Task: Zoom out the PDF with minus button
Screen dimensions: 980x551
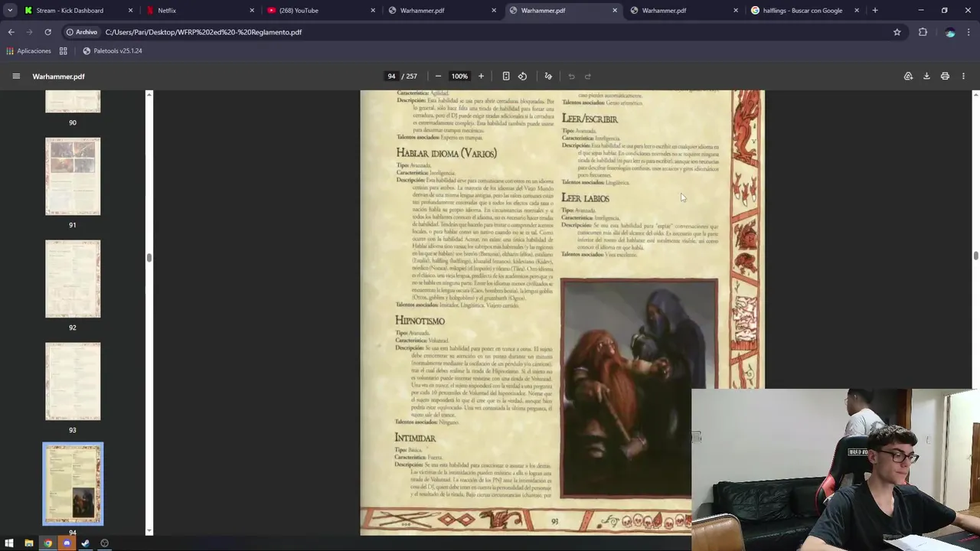Action: pos(438,76)
